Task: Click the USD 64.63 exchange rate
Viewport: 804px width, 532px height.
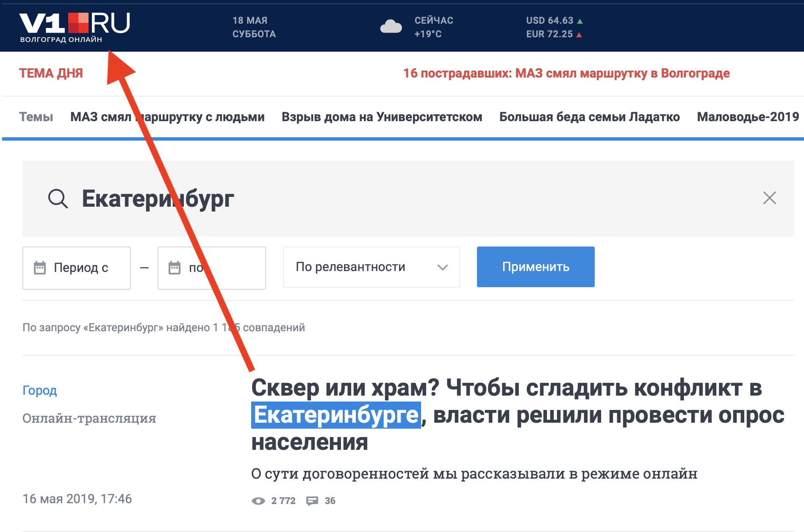Action: [x=554, y=20]
